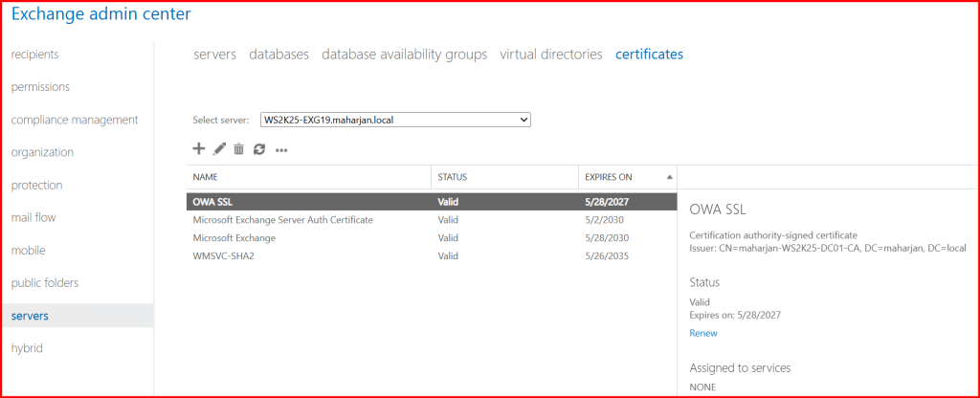Open public folders in the sidebar
Viewport: 980px width, 398px height.
(x=45, y=283)
